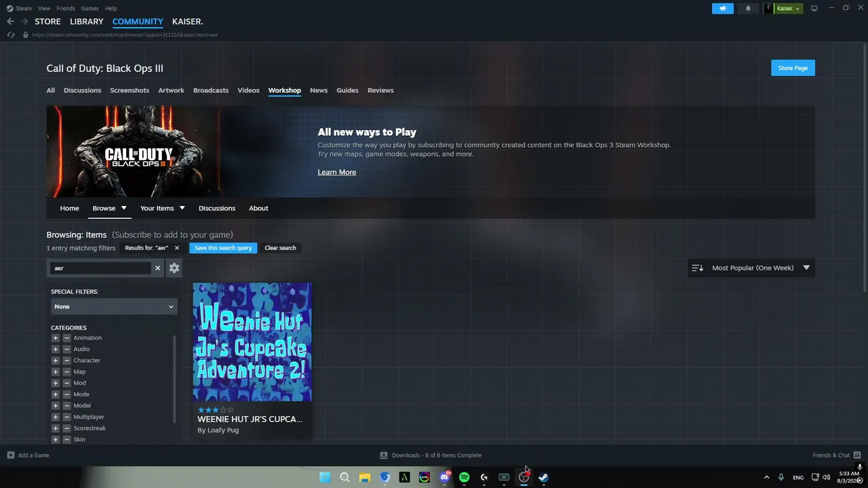Open the Weenie Hut Jr's Cupcake Adventure thumbnail
The height and width of the screenshot is (488, 868).
(252, 342)
